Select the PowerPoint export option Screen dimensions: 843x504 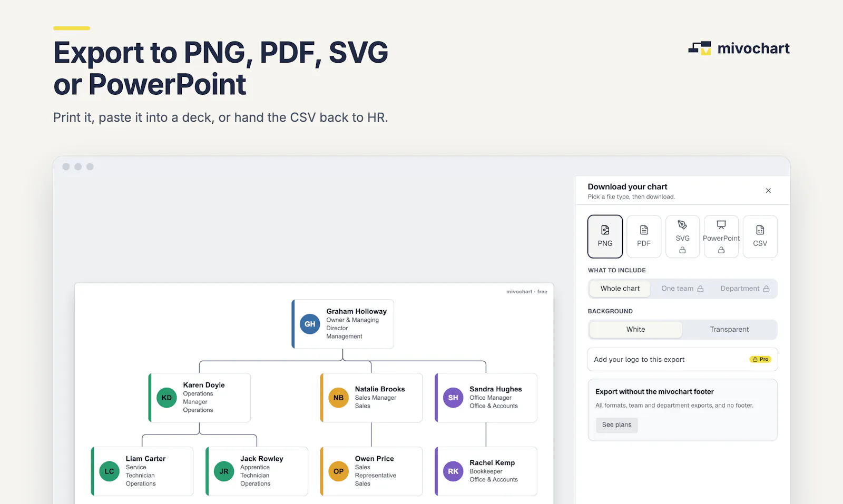721,236
